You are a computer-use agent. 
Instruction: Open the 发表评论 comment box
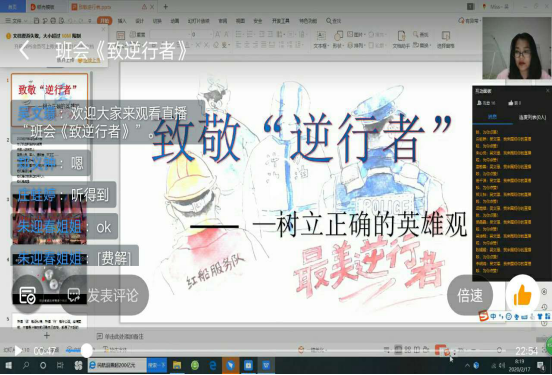104,295
